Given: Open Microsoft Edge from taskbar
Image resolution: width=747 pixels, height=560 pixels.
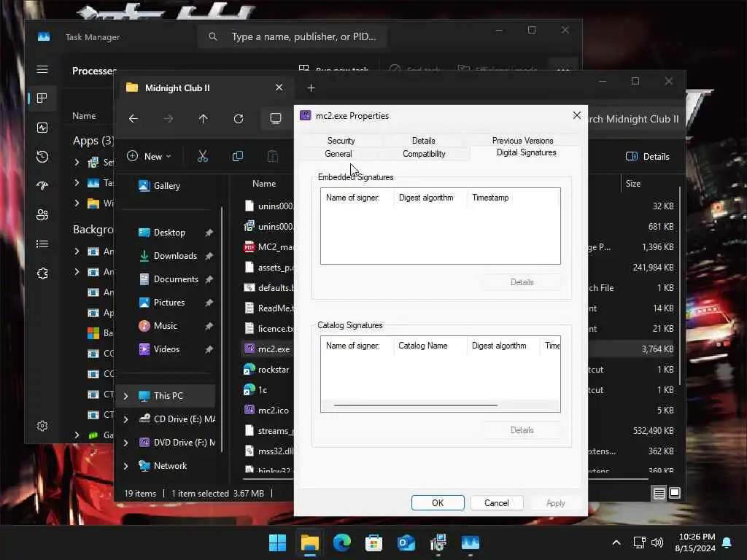Looking at the screenshot, I should (342, 542).
